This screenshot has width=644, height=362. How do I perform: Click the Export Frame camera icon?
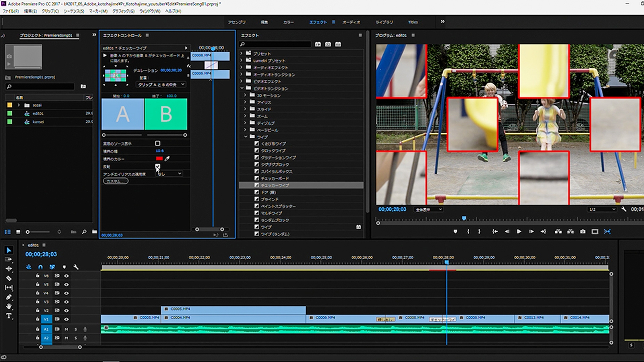click(x=583, y=232)
